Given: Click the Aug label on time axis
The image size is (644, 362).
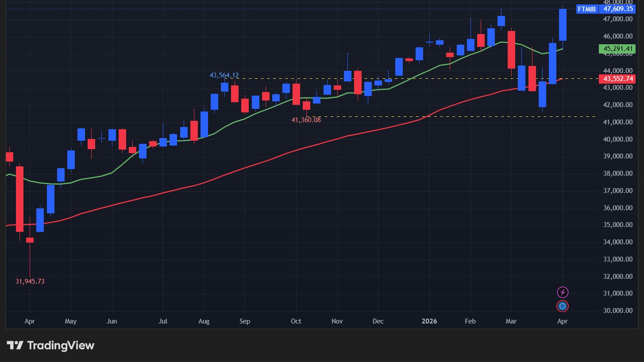Looking at the screenshot, I should point(204,321).
